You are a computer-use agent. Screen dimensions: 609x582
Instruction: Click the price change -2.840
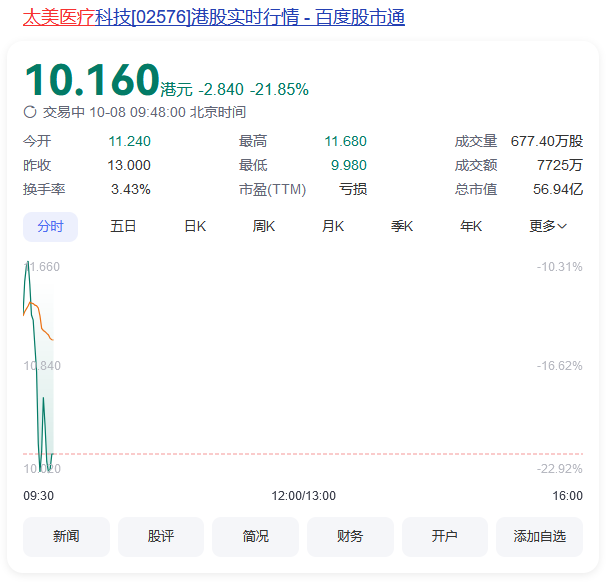pos(221,89)
